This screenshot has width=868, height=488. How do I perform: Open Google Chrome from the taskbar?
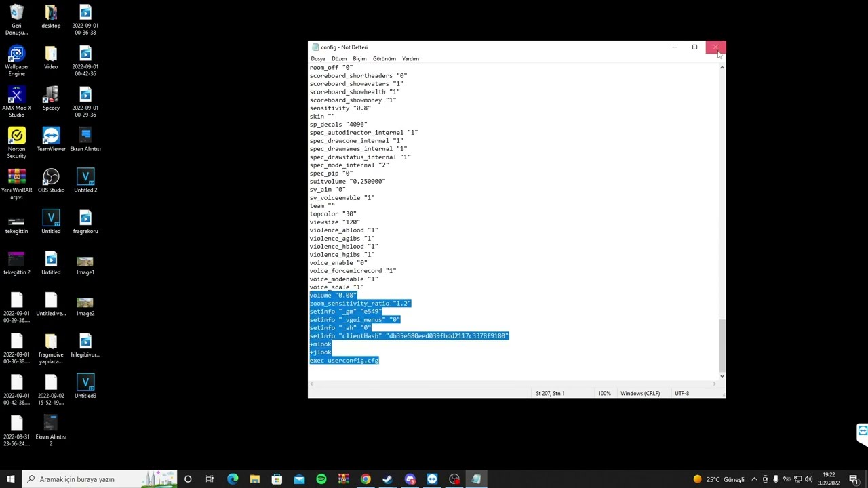[x=366, y=479]
